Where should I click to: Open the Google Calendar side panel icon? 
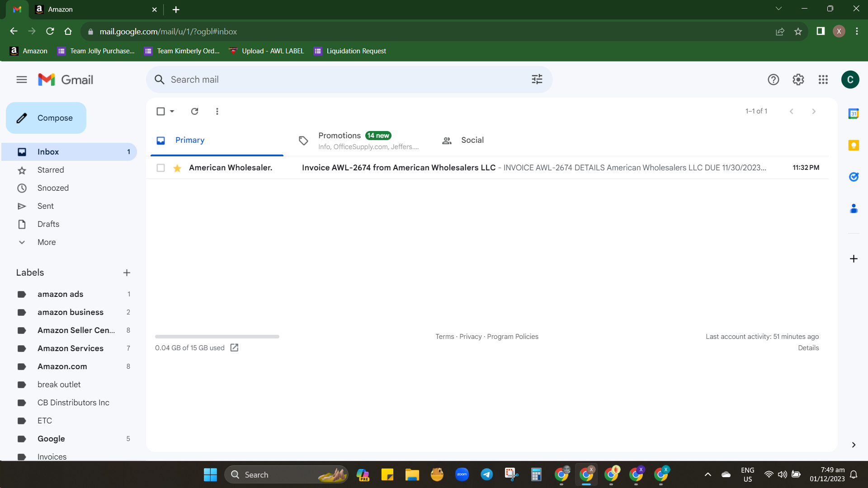(854, 113)
